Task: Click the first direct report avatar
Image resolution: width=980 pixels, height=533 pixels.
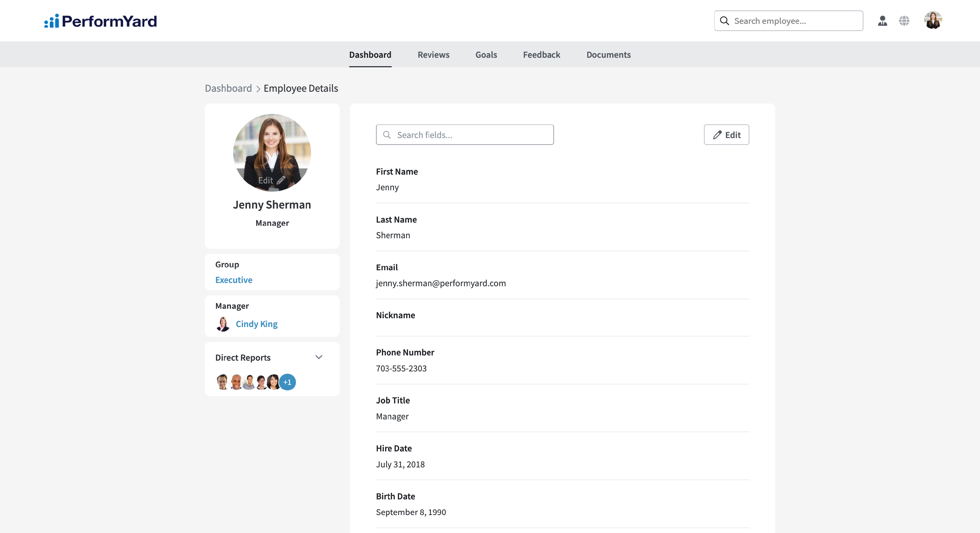Action: coord(222,382)
